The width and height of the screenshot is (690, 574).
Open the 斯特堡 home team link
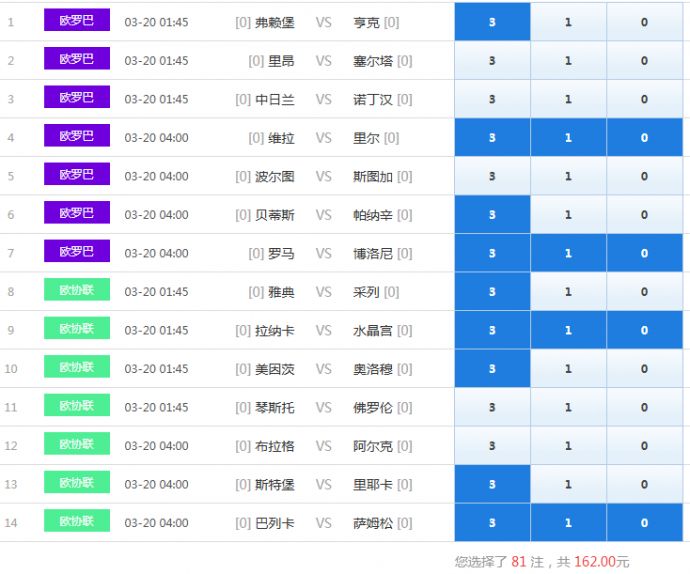tap(275, 485)
